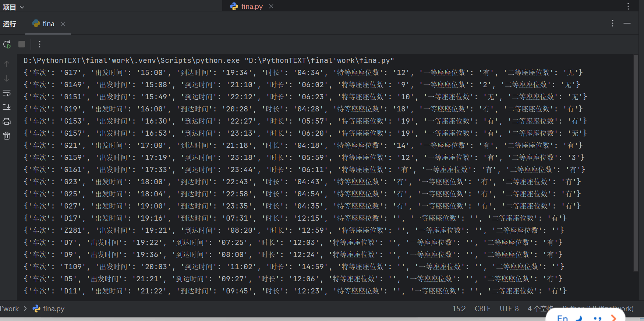Toggle scroll to end of output
This screenshot has height=321, width=644.
tap(7, 107)
